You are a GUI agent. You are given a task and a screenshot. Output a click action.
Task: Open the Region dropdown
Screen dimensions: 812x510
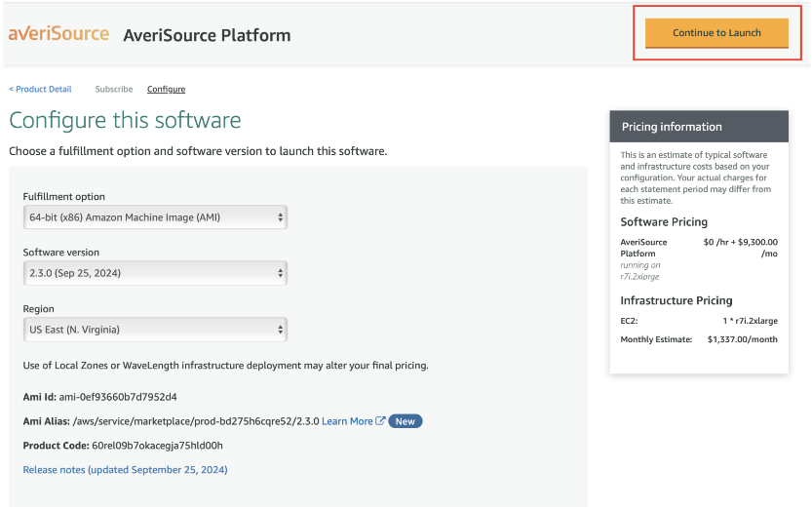155,330
